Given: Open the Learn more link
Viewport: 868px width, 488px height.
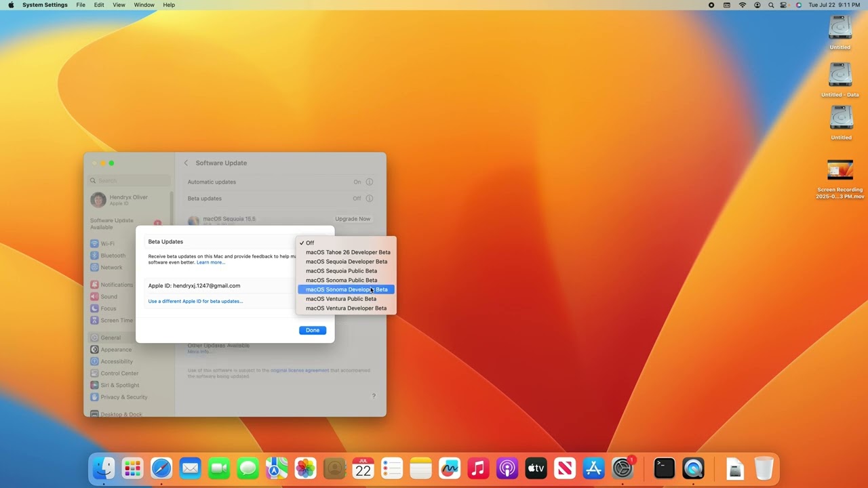Looking at the screenshot, I should click(210, 262).
